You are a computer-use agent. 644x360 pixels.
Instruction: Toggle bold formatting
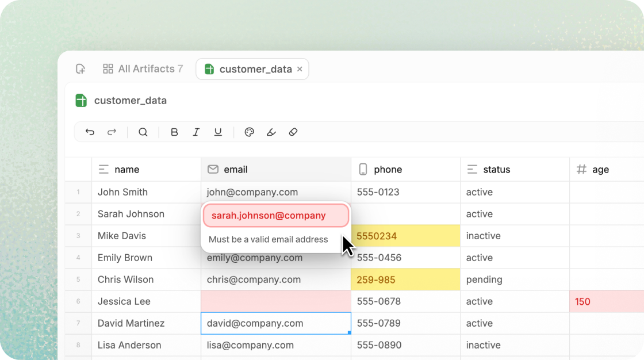(x=174, y=132)
